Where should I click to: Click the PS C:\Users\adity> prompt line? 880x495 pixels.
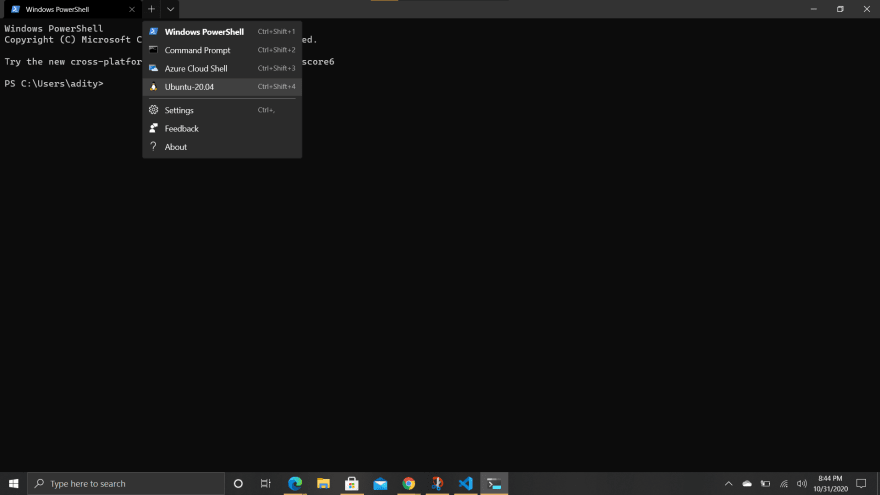[54, 84]
